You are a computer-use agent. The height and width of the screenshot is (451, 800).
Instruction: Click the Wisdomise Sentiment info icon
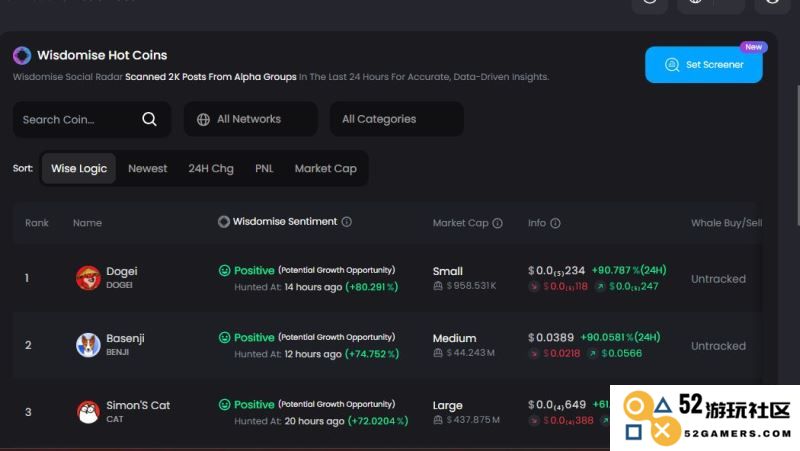pos(346,221)
